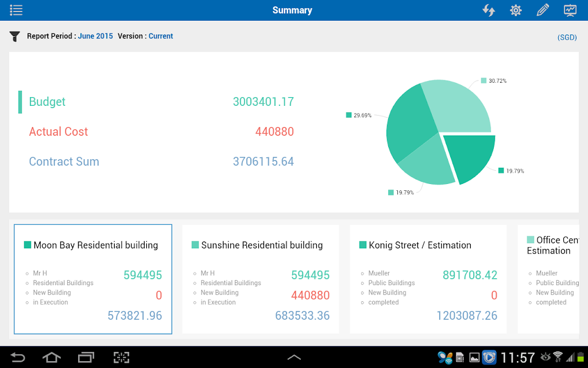This screenshot has width=588, height=368.
Task: Open settings gear icon in header
Action: (516, 10)
